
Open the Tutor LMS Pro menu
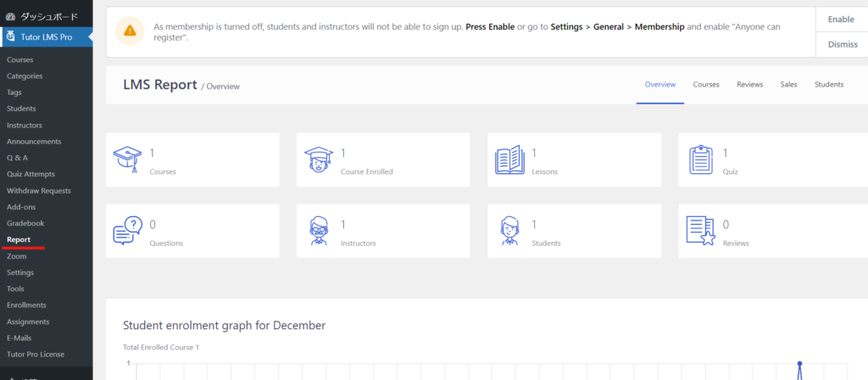pyautogui.click(x=47, y=37)
